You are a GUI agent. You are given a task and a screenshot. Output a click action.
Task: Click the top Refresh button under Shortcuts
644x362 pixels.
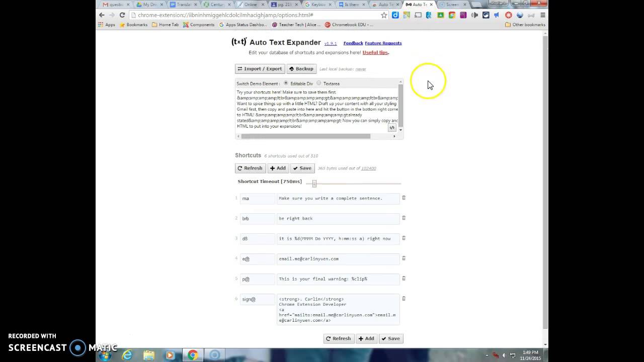(250, 168)
